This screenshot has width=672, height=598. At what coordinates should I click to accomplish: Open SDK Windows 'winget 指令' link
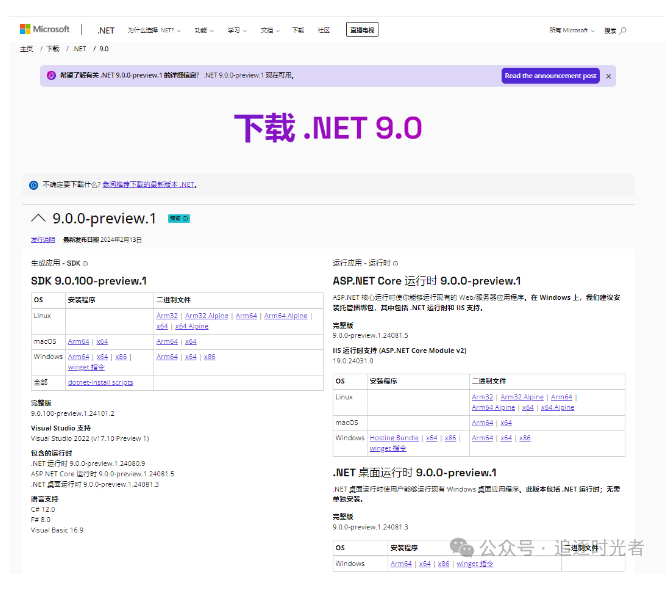point(86,367)
